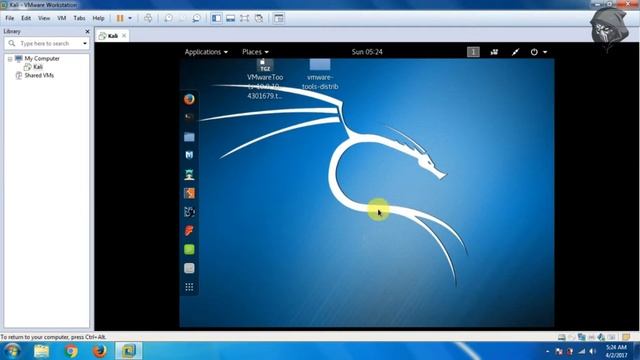Launch the red feather dock app
Screen dimensions: 640x360
(x=189, y=231)
